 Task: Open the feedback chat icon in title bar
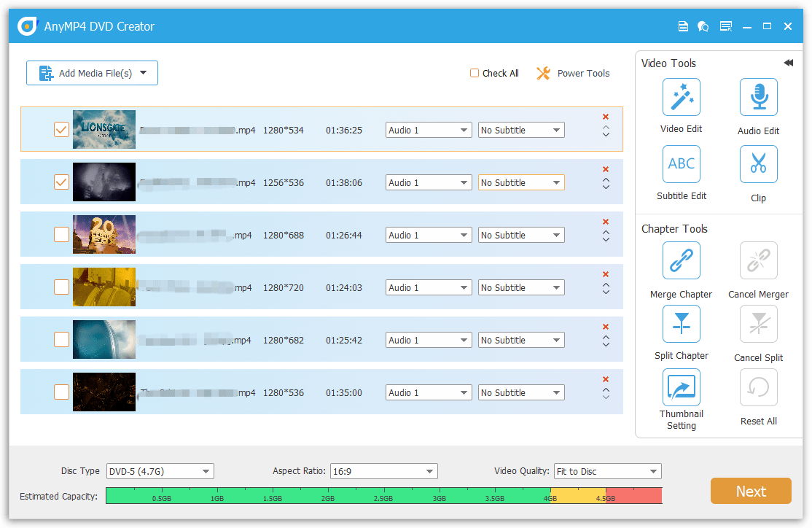point(703,26)
